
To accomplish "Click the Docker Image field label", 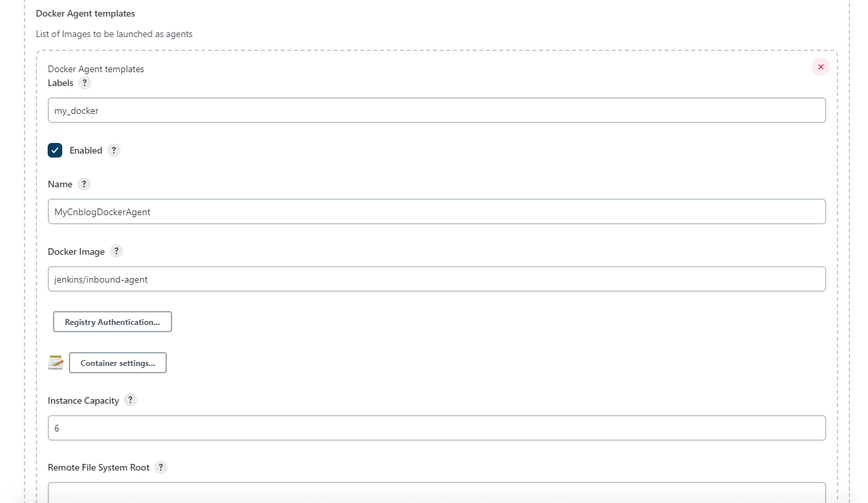I will pos(76,251).
